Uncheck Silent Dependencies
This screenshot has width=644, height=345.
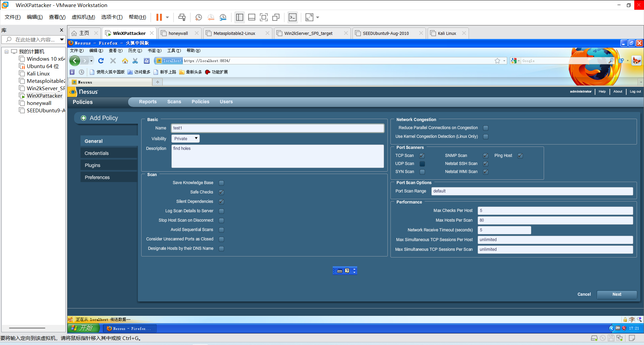click(x=221, y=202)
